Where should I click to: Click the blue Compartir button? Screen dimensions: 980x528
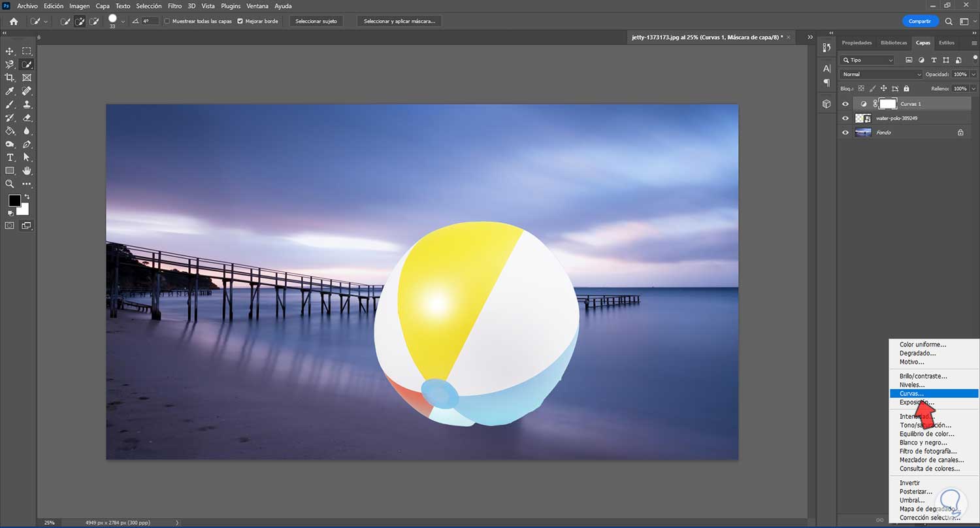[919, 22]
